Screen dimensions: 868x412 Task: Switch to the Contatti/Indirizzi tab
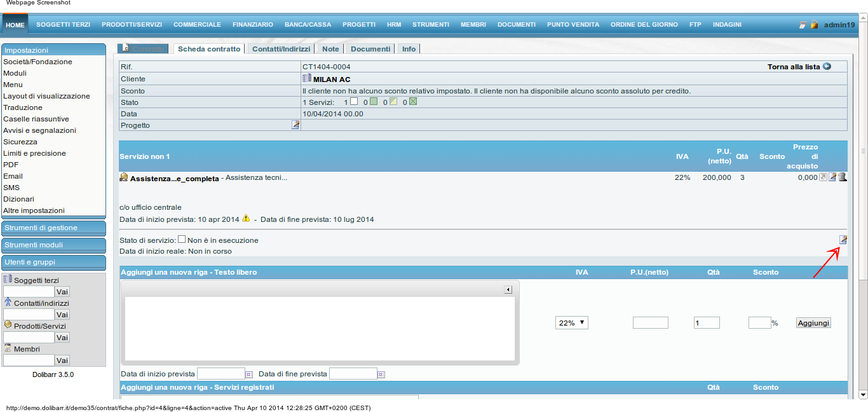(x=281, y=49)
